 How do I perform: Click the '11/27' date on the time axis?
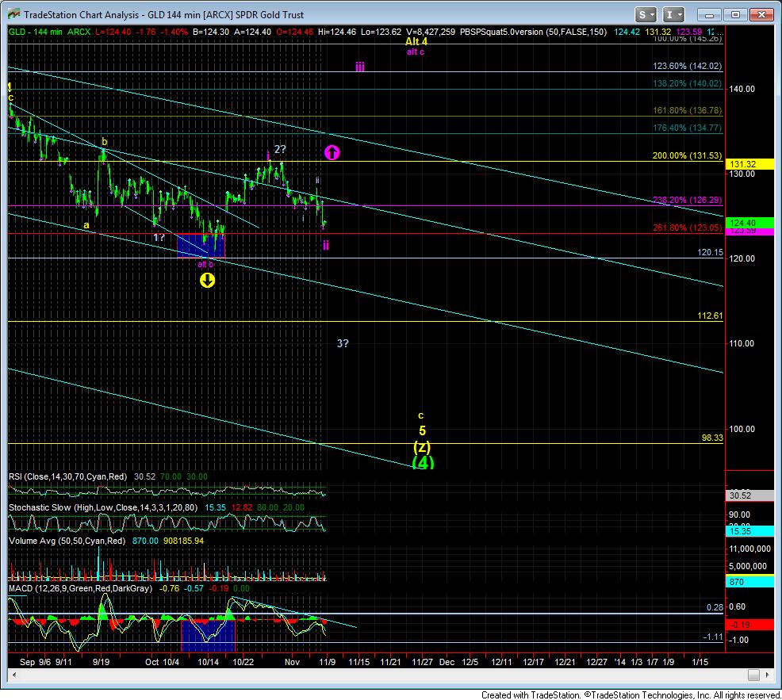[x=422, y=662]
